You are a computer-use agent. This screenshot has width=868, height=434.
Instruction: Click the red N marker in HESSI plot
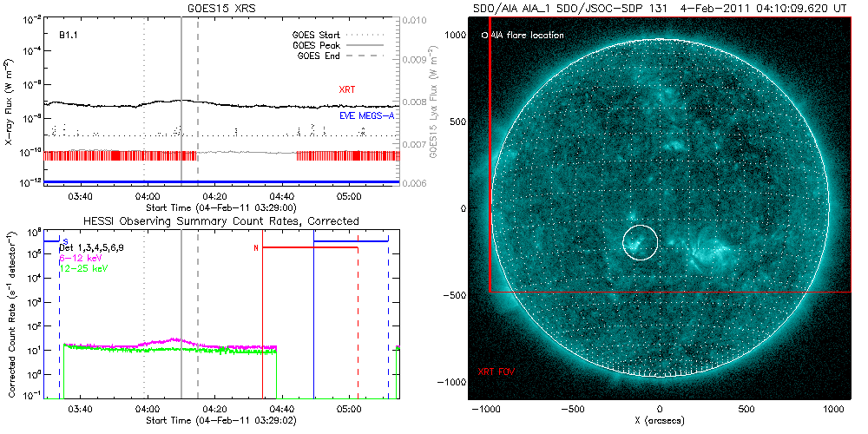tap(257, 248)
